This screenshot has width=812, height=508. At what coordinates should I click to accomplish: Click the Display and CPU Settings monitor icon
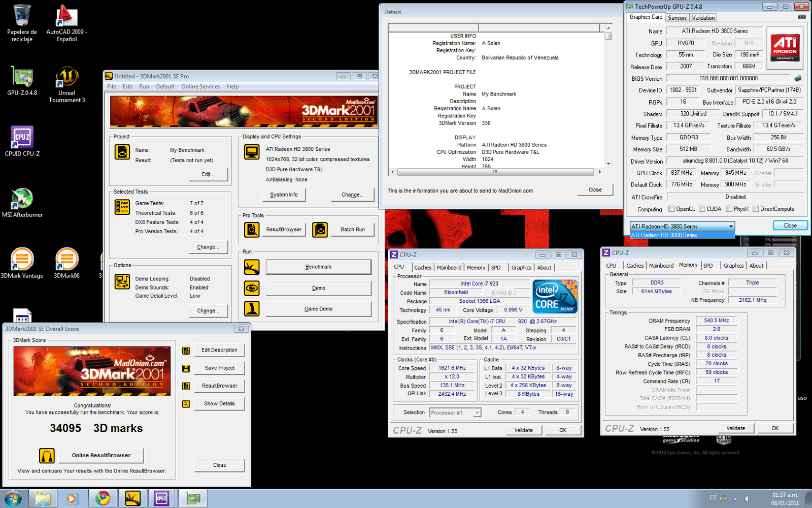tap(252, 152)
